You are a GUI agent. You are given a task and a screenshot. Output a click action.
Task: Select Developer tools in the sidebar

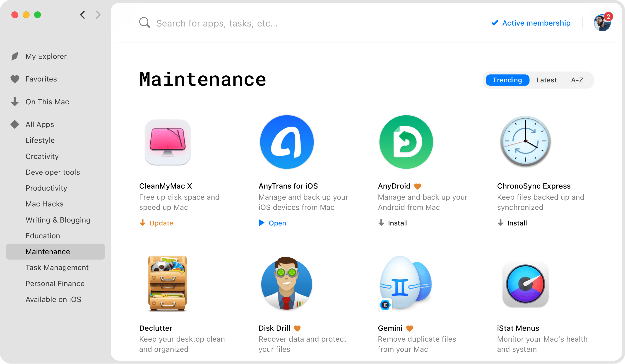point(53,172)
